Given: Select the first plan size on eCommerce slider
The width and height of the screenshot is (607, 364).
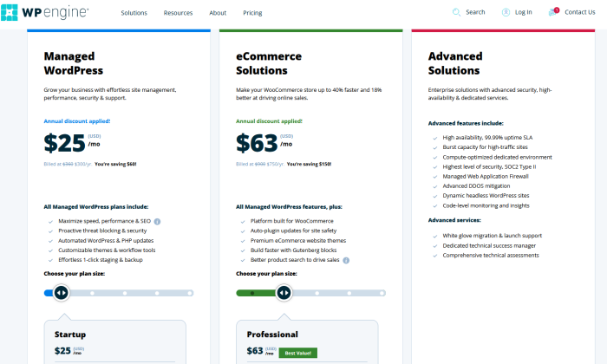Looking at the screenshot, I should tap(252, 293).
